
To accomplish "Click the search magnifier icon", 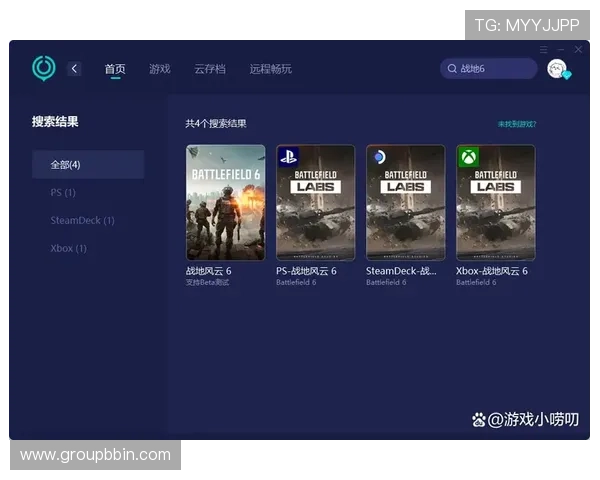I will click(452, 69).
